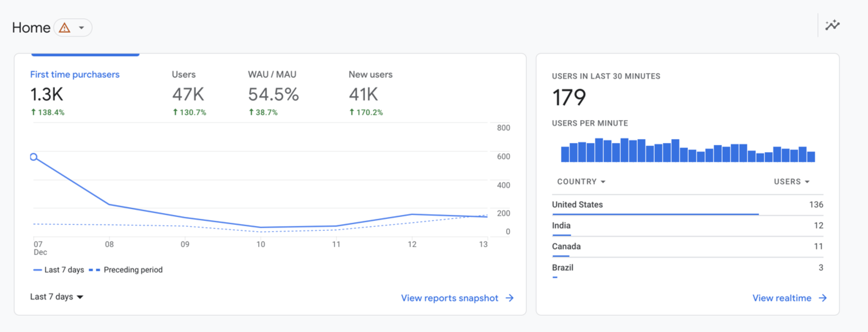Screen dimensions: 868x332
Task: Click the green up-arrow beside 138.4%
Action: [33, 112]
